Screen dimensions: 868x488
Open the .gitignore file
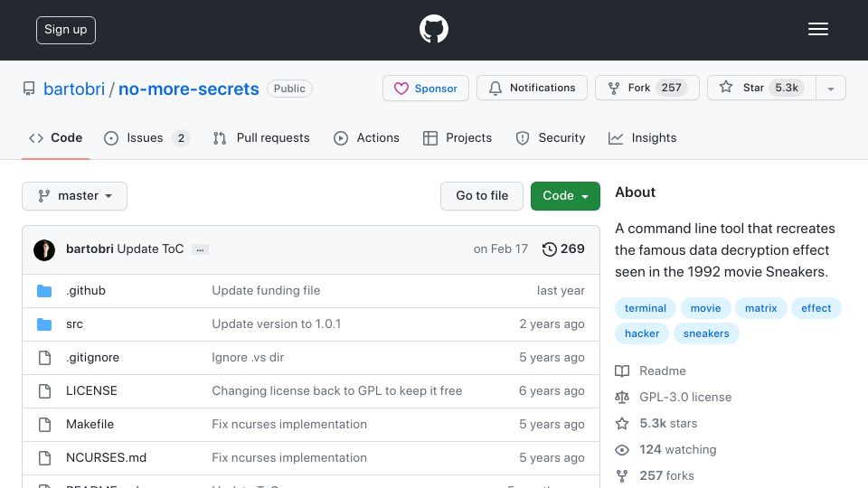pyautogui.click(x=92, y=358)
